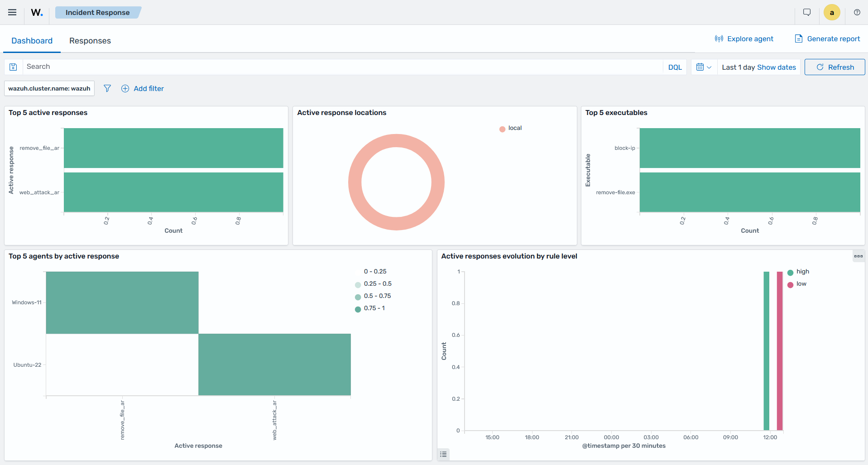
Task: Click the Ubuntu-22 heatmap cell
Action: 274,364
